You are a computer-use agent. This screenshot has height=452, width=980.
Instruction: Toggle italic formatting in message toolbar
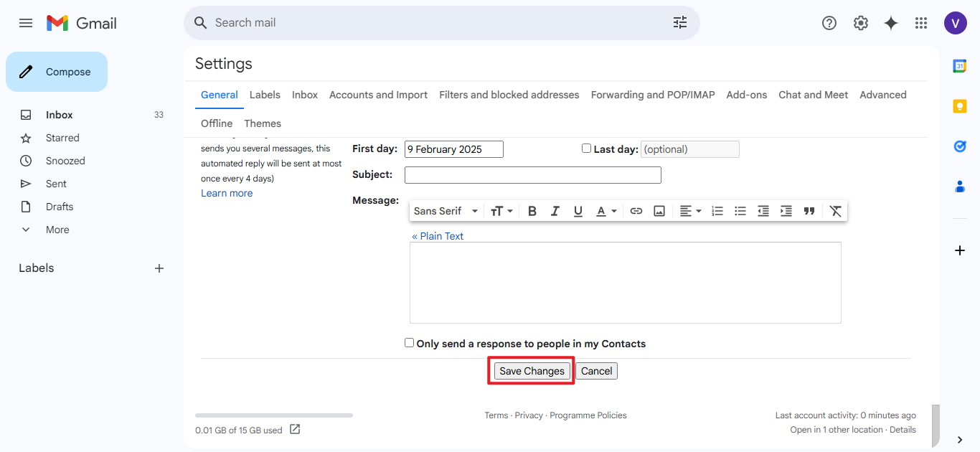point(555,211)
